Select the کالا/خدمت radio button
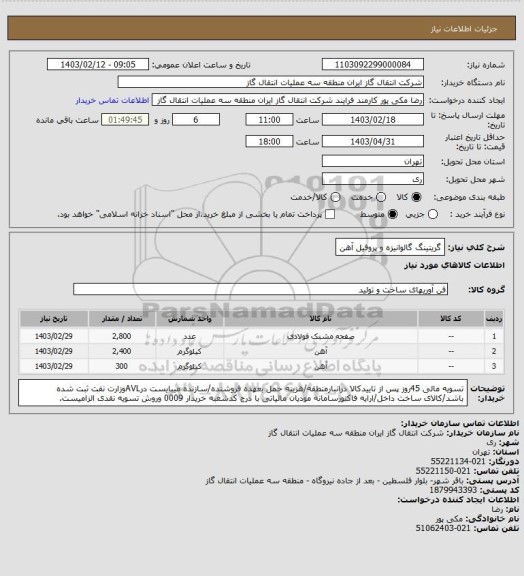Screen dimensions: 524x576 point(335,197)
